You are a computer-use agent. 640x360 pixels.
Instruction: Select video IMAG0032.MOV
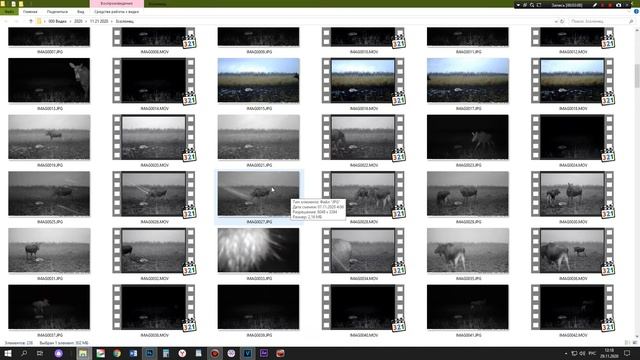click(154, 250)
